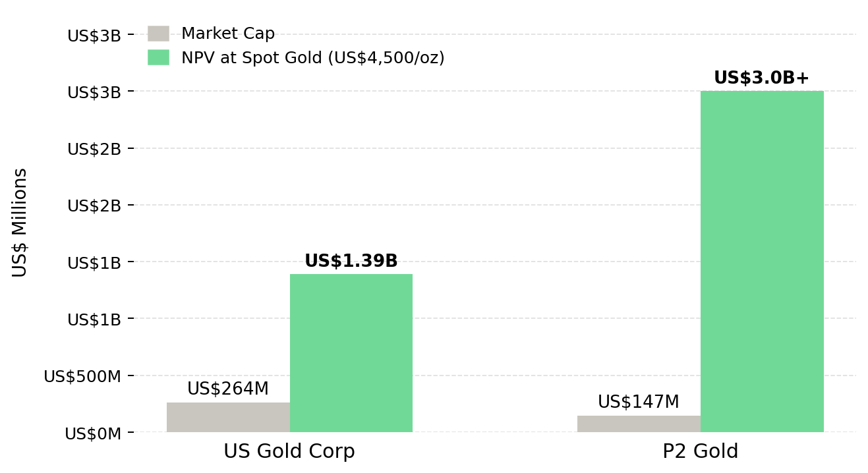Click the US Gold Corp axis label
The width and height of the screenshot is (868, 473).
(x=289, y=451)
